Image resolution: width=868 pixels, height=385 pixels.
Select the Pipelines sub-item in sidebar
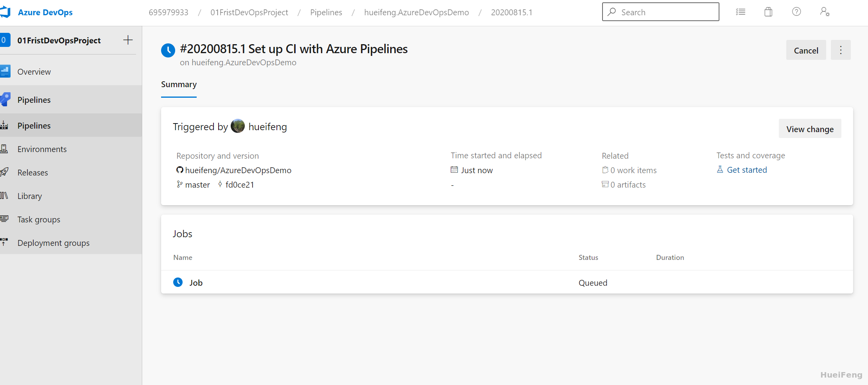click(71, 125)
